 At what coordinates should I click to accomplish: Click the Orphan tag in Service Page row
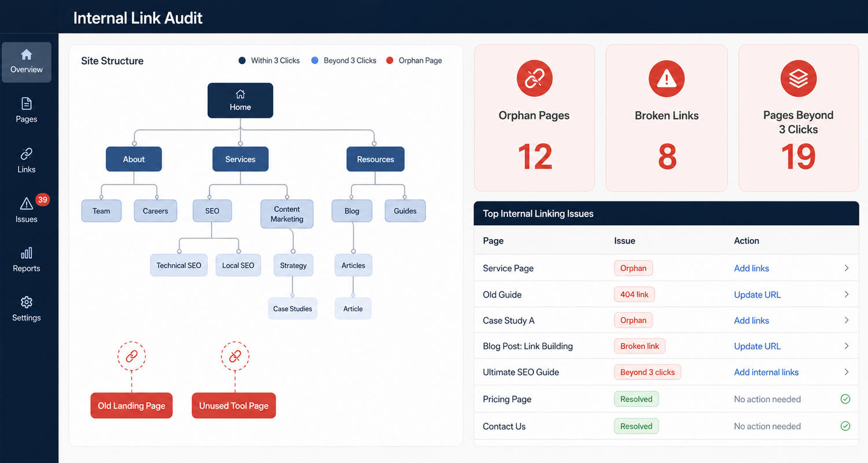click(x=633, y=268)
